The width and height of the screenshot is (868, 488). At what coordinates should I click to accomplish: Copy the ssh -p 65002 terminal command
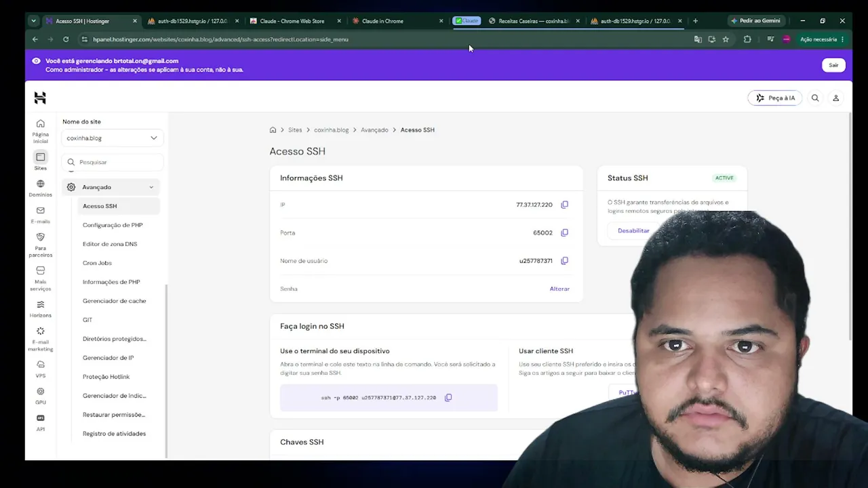coord(448,398)
